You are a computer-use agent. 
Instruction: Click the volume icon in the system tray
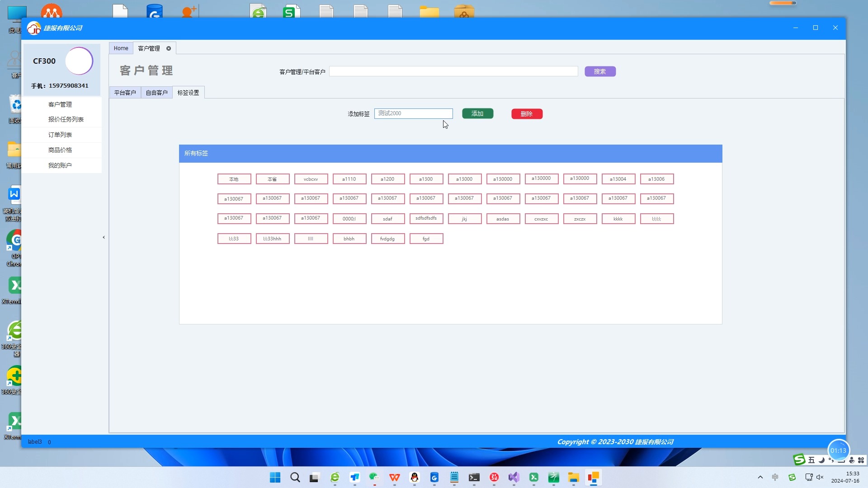(x=820, y=477)
